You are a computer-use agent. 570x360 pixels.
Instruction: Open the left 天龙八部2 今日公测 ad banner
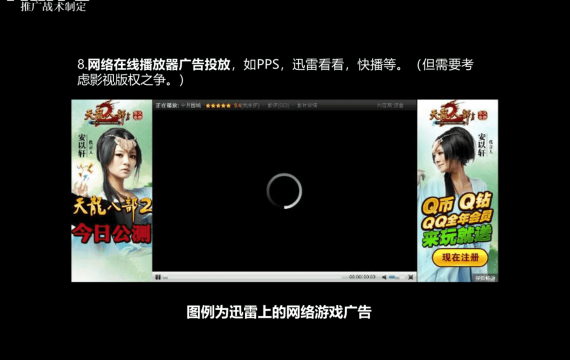(x=112, y=191)
